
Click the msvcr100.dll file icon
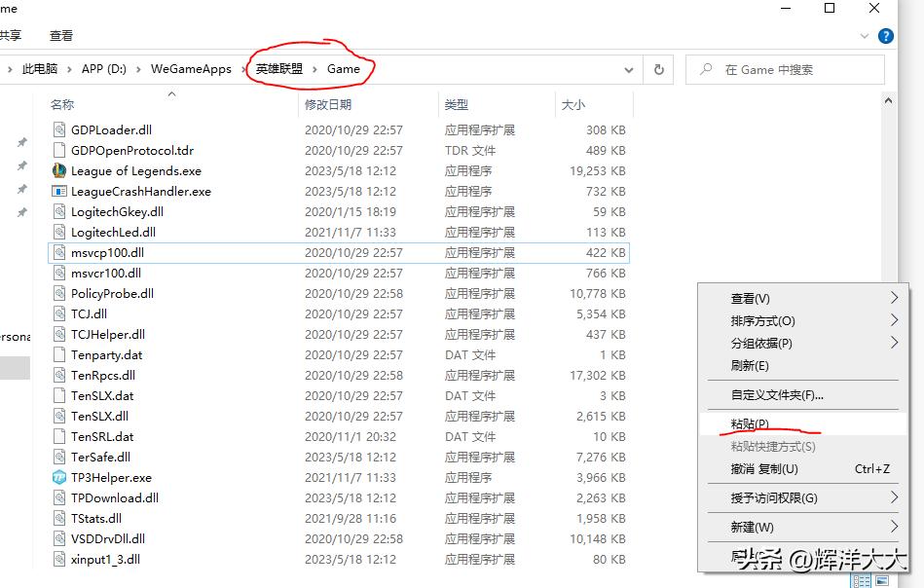coord(59,273)
